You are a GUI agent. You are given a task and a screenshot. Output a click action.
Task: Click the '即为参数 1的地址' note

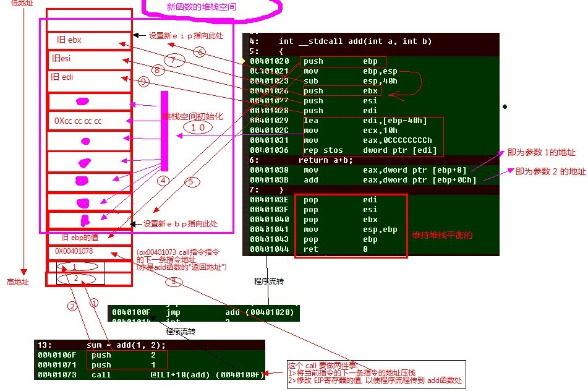pos(541,152)
